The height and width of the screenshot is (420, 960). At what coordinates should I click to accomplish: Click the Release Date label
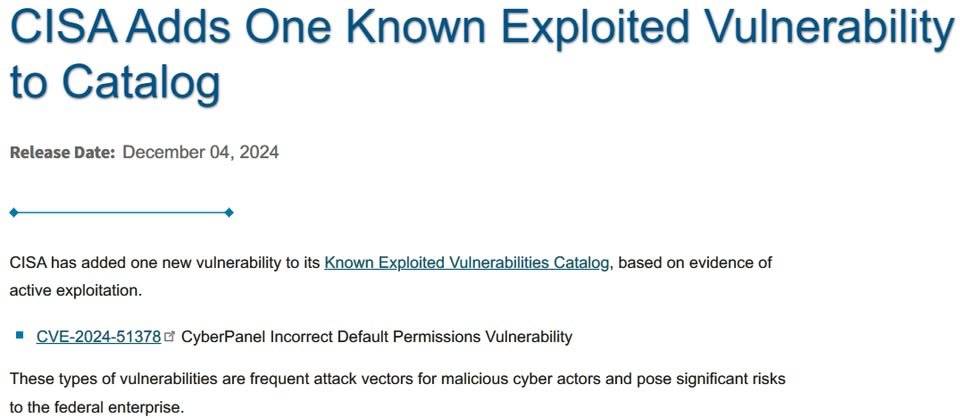coord(62,152)
